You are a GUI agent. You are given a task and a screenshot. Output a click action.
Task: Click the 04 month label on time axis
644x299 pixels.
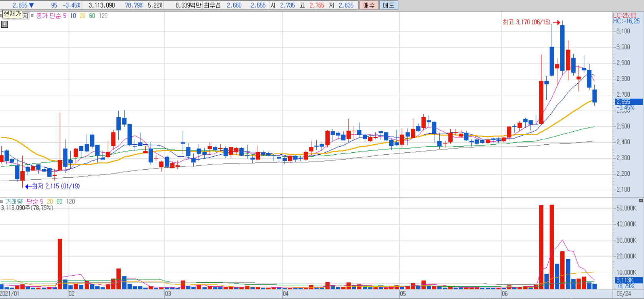285,294
